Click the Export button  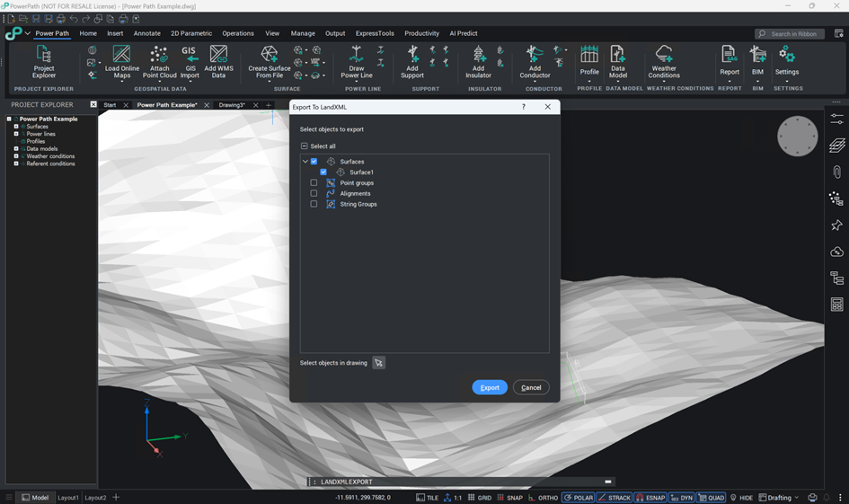tap(490, 387)
